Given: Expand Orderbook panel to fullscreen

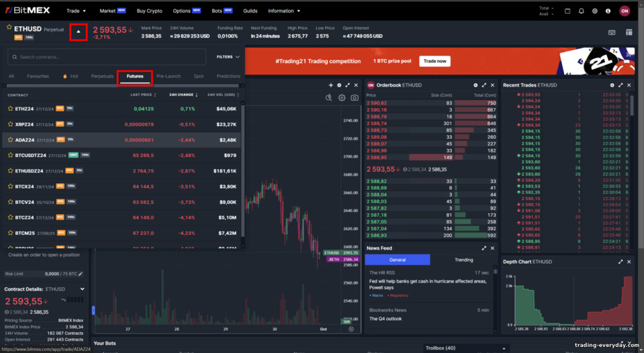Looking at the screenshot, I should (484, 85).
